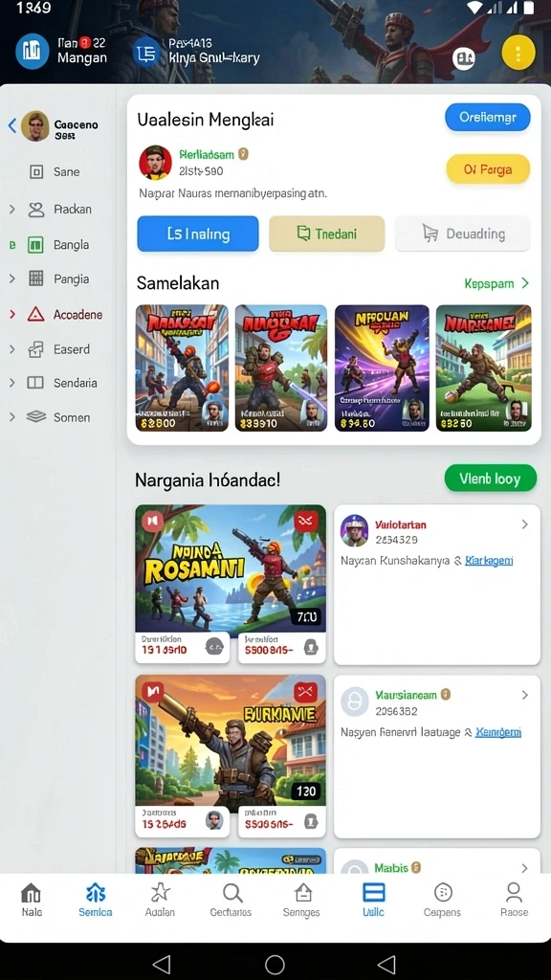Tap the Deuadring cart button

(x=463, y=234)
